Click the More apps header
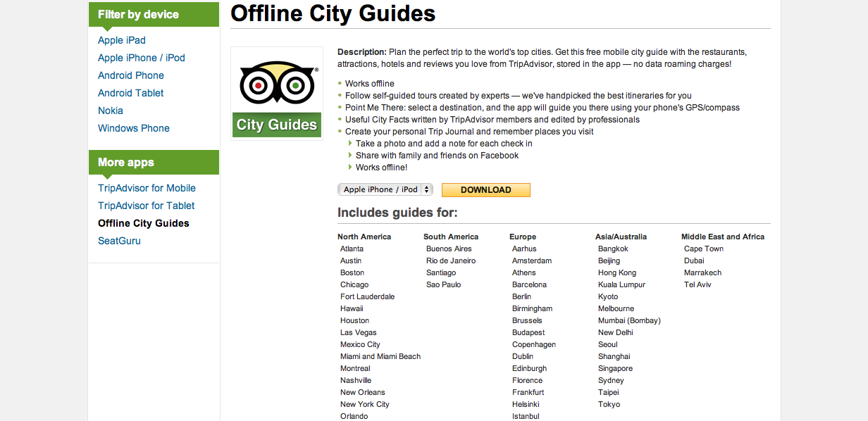Screen dimensions: 868x421 (154, 162)
